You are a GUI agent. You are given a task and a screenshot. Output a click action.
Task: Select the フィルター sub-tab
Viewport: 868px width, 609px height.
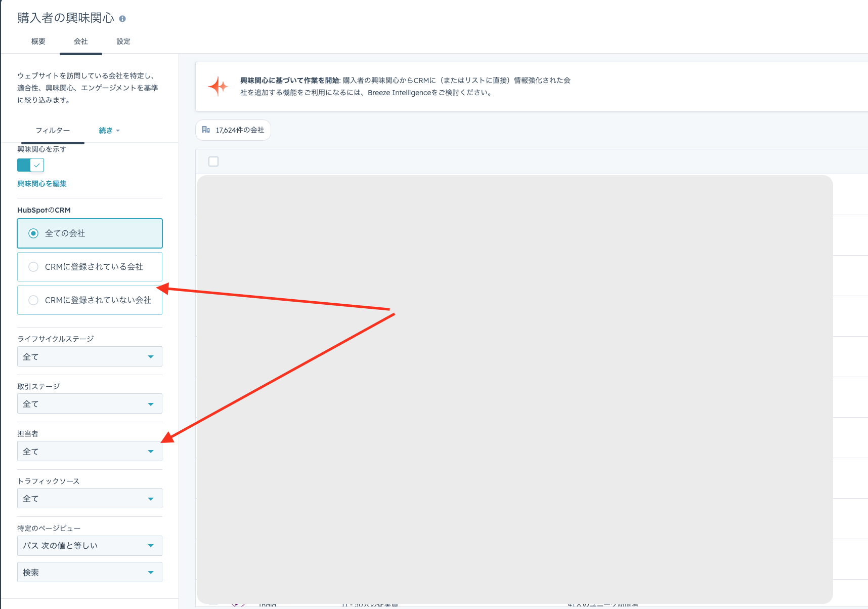tap(53, 131)
